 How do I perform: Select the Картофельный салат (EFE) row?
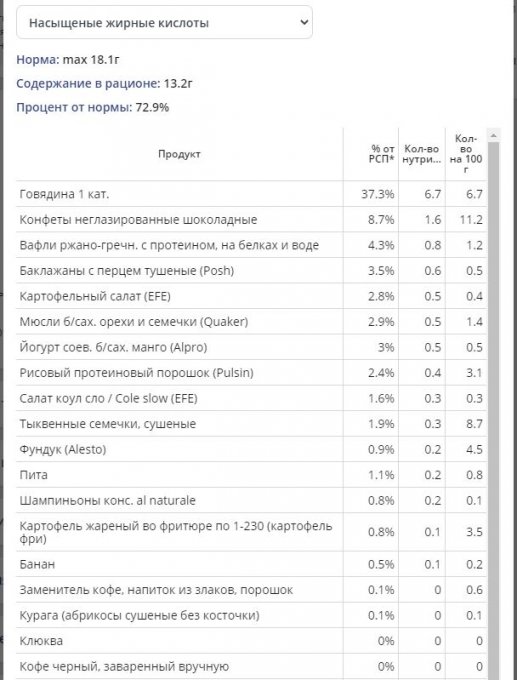(252, 296)
